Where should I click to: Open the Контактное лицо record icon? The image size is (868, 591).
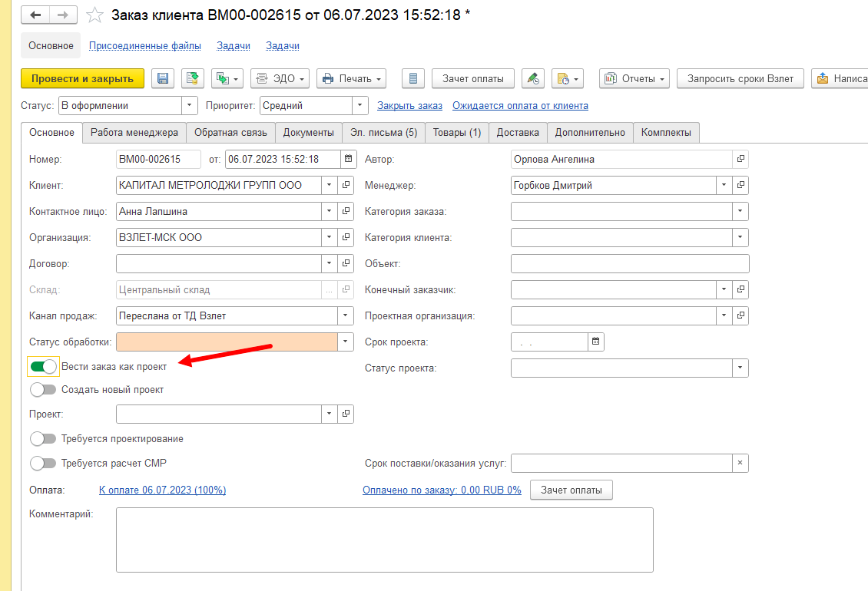346,211
